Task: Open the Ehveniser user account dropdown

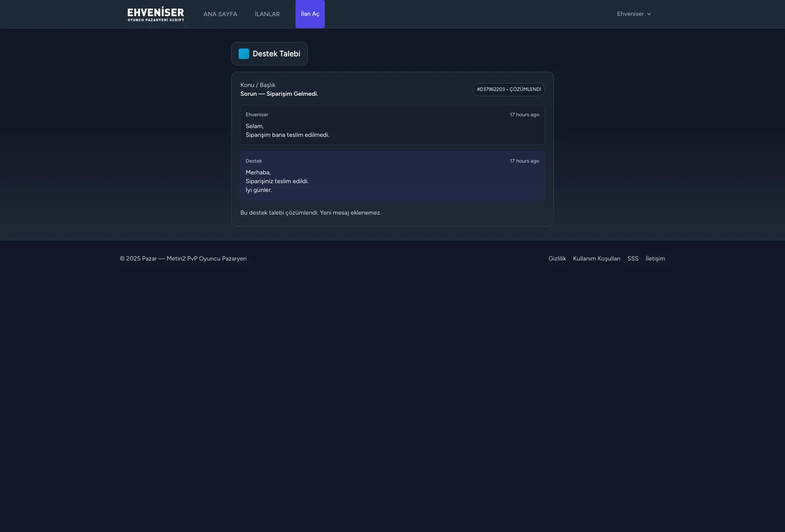Action: point(630,14)
